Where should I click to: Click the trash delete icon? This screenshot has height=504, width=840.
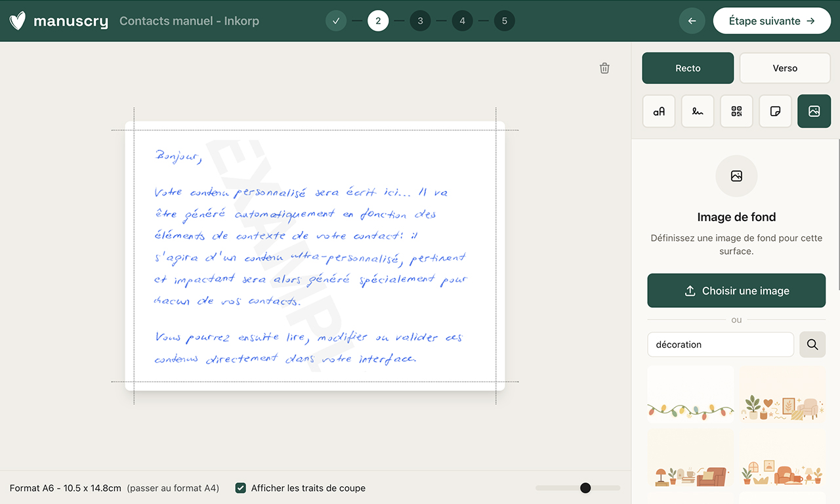pyautogui.click(x=604, y=68)
